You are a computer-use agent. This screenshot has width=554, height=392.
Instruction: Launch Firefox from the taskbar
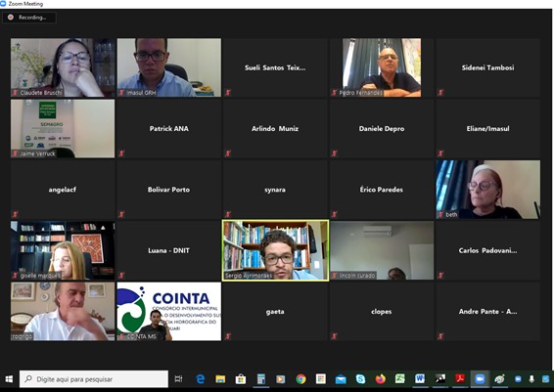tap(380, 379)
